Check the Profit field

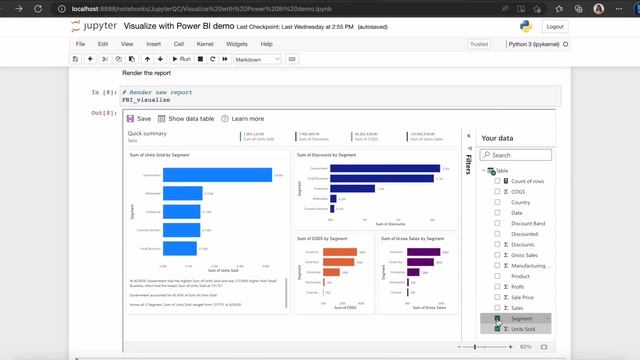click(x=497, y=287)
